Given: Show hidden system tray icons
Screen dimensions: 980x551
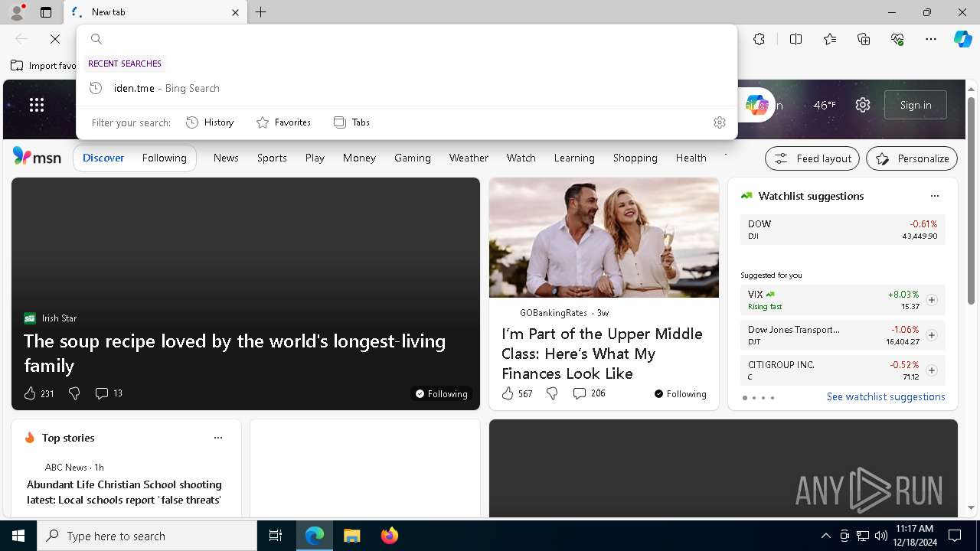Looking at the screenshot, I should pos(825,536).
